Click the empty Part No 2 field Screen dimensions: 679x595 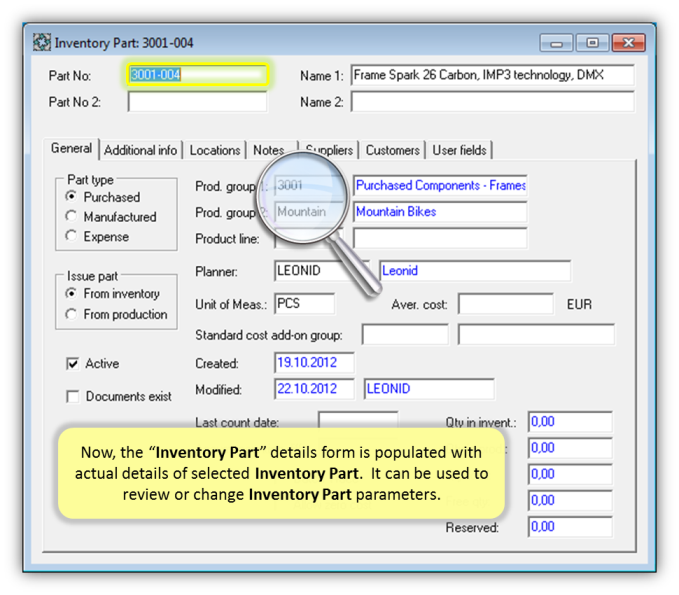point(197,102)
